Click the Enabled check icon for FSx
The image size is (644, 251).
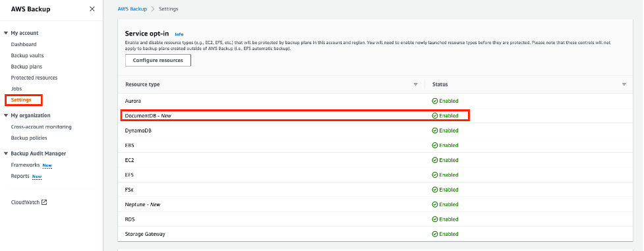point(435,190)
